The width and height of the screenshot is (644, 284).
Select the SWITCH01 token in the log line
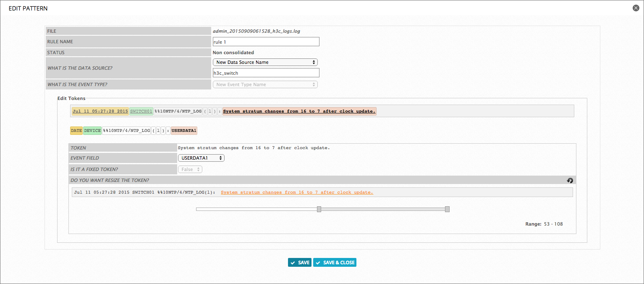pyautogui.click(x=141, y=111)
